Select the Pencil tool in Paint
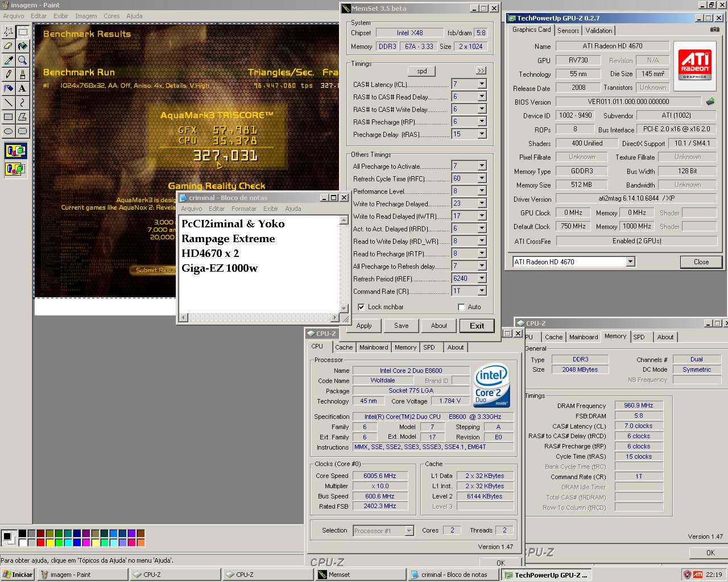Image resolution: width=728 pixels, height=582 pixels. [9, 74]
